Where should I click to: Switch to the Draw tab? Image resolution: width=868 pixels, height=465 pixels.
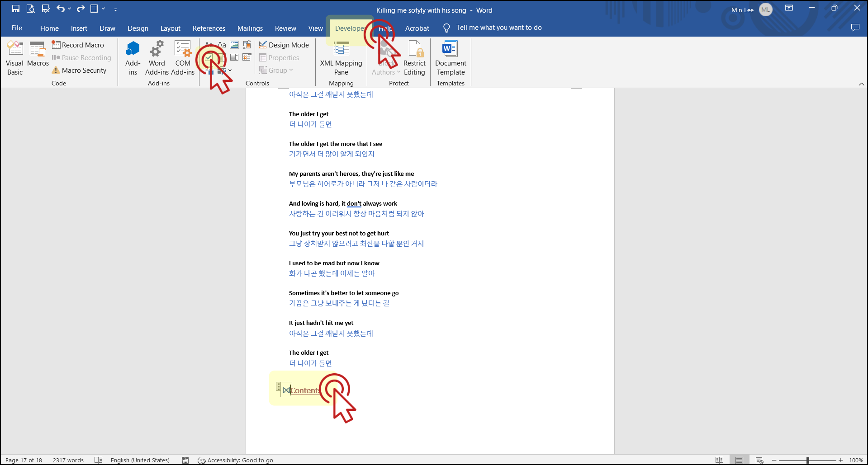(107, 28)
